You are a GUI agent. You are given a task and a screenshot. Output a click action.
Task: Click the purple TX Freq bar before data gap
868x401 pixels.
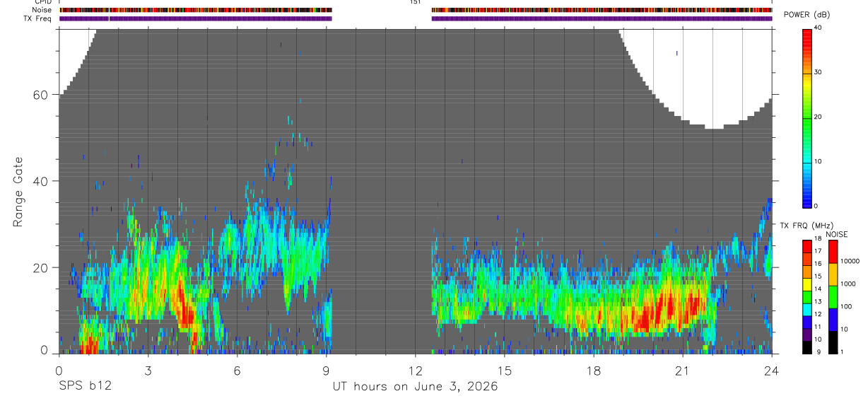coord(196,18)
